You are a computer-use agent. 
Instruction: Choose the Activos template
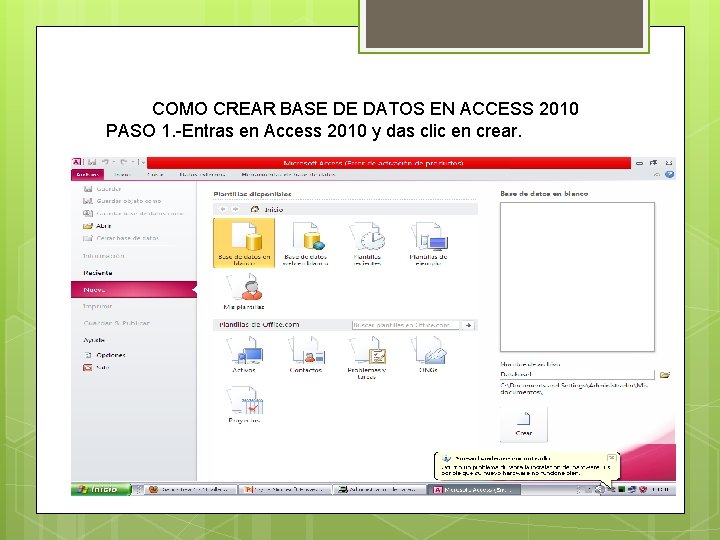pos(244,354)
